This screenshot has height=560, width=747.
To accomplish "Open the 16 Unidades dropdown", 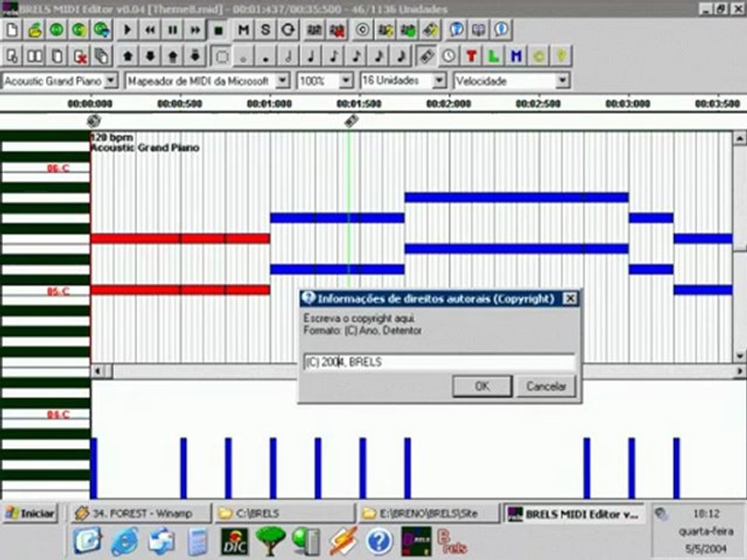I will pos(439,80).
